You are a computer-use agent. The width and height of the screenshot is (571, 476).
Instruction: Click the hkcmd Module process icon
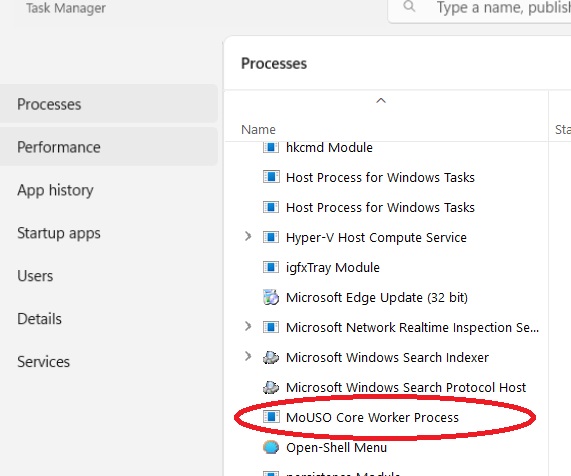[x=271, y=147]
